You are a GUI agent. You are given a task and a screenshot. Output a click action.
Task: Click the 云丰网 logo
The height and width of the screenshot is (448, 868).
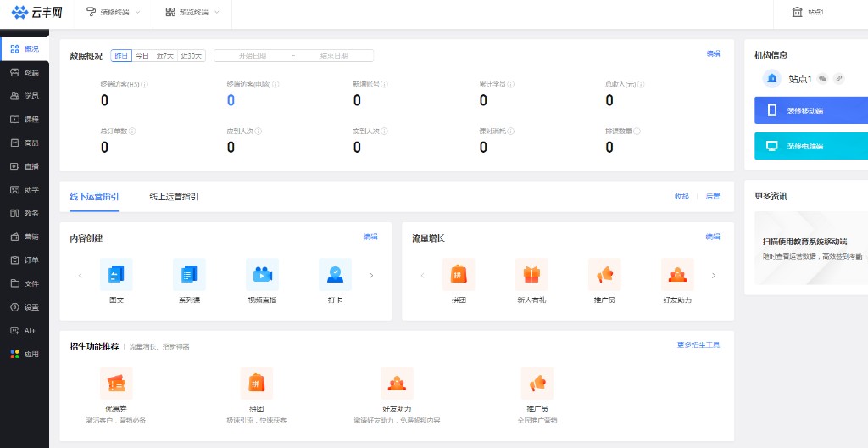click(x=36, y=12)
